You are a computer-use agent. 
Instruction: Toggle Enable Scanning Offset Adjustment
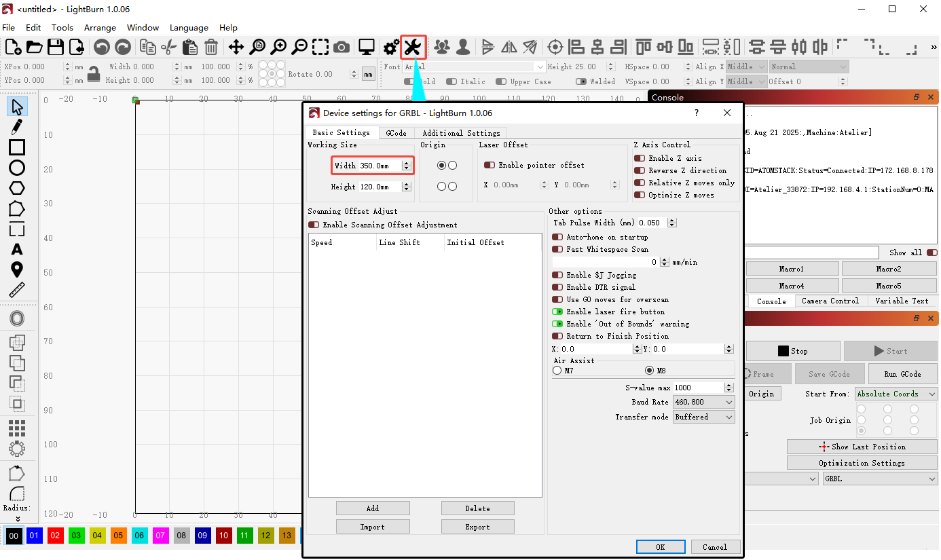click(314, 225)
